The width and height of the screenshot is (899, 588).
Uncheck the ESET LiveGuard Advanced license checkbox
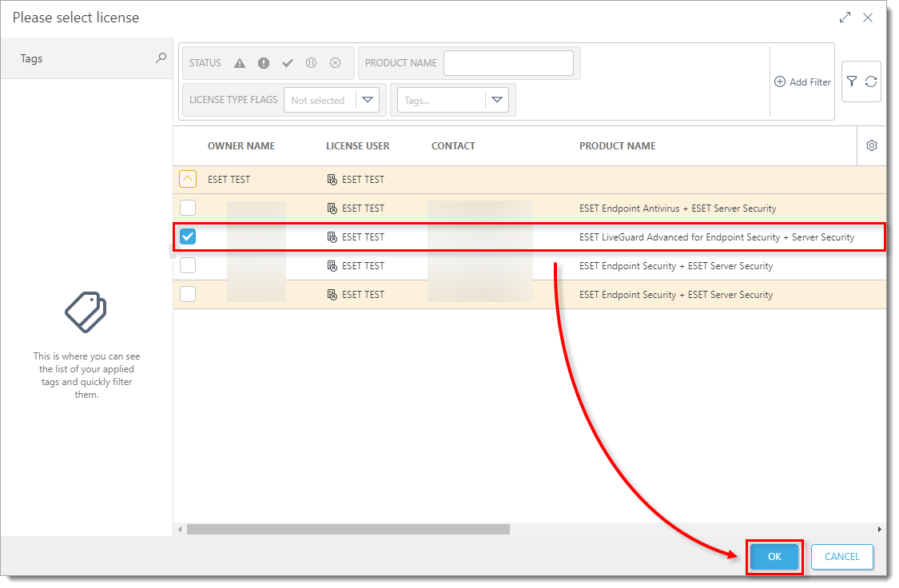[x=188, y=237]
